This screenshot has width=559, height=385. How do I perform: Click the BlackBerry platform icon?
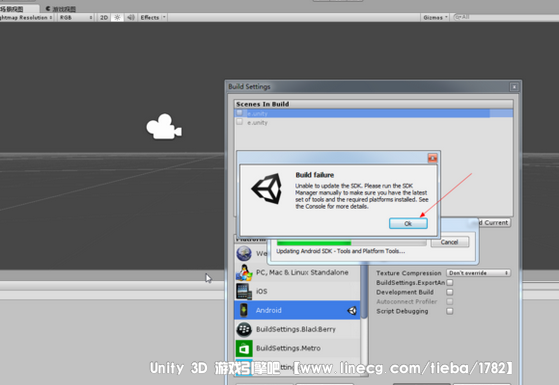point(244,329)
